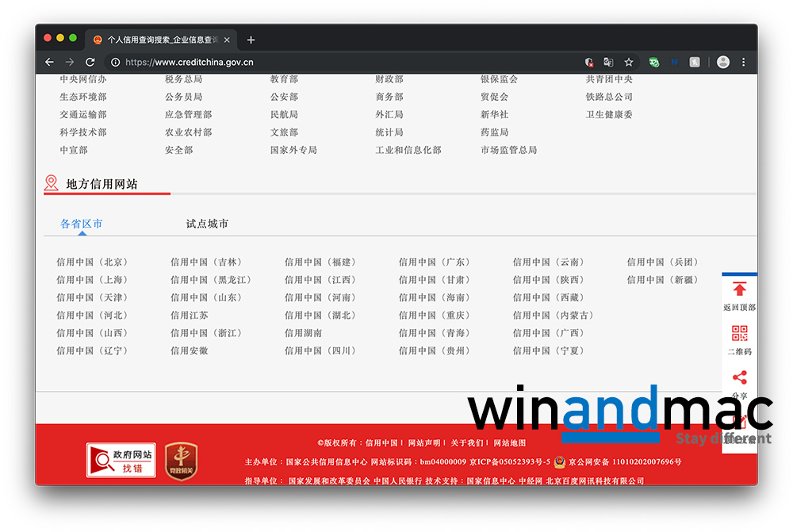Click the browser back arrow
Image resolution: width=793 pixels, height=532 pixels.
coord(49,62)
